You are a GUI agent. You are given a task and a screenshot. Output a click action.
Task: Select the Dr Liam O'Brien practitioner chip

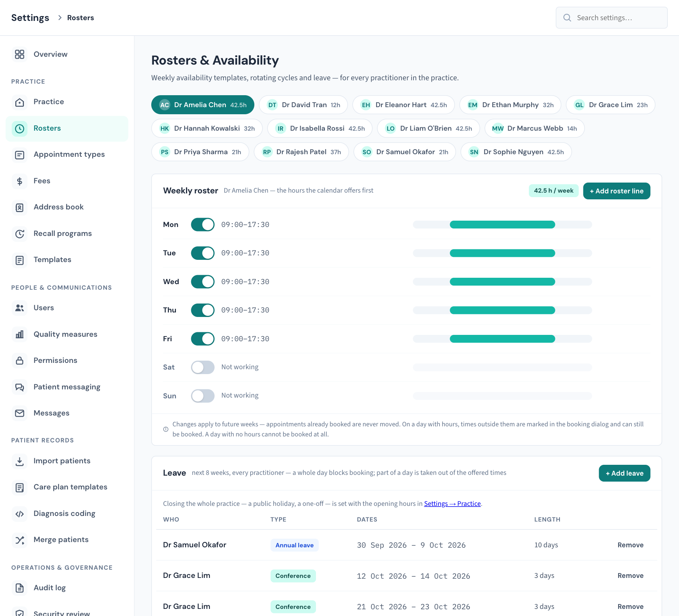tap(428, 128)
